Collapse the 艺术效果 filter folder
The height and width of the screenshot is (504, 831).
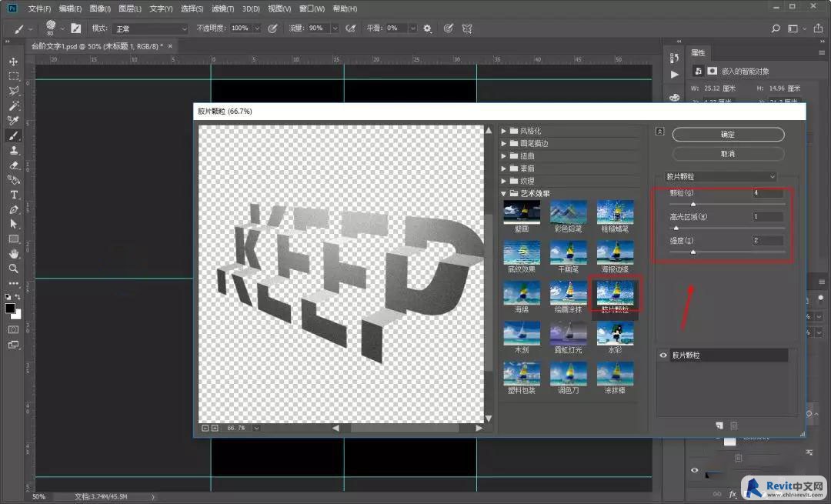pos(503,193)
